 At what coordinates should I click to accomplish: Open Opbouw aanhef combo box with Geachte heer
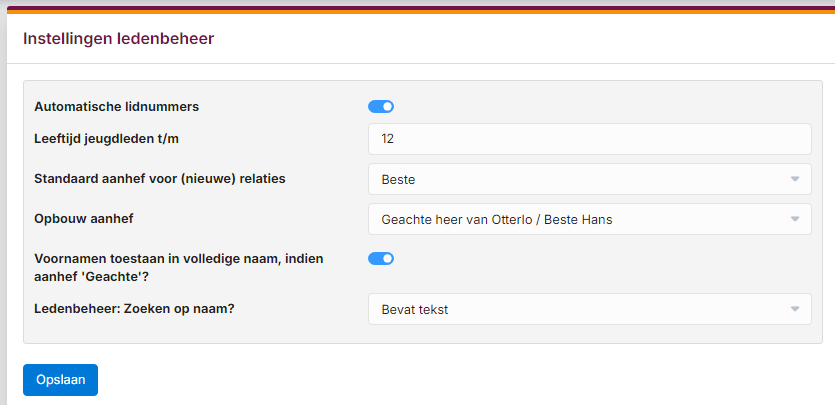coord(590,219)
